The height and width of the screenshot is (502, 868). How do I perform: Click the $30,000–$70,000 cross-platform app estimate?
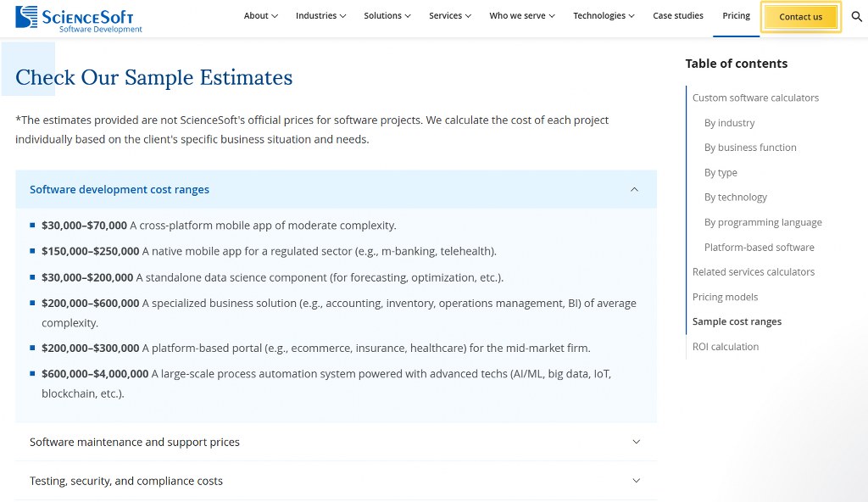pos(219,226)
